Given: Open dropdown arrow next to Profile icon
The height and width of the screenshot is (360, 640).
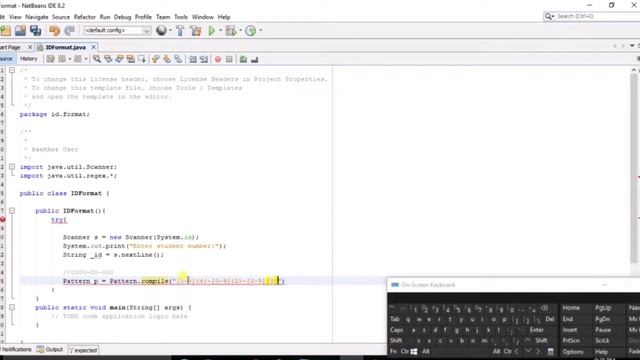Looking at the screenshot, I should tap(260, 31).
